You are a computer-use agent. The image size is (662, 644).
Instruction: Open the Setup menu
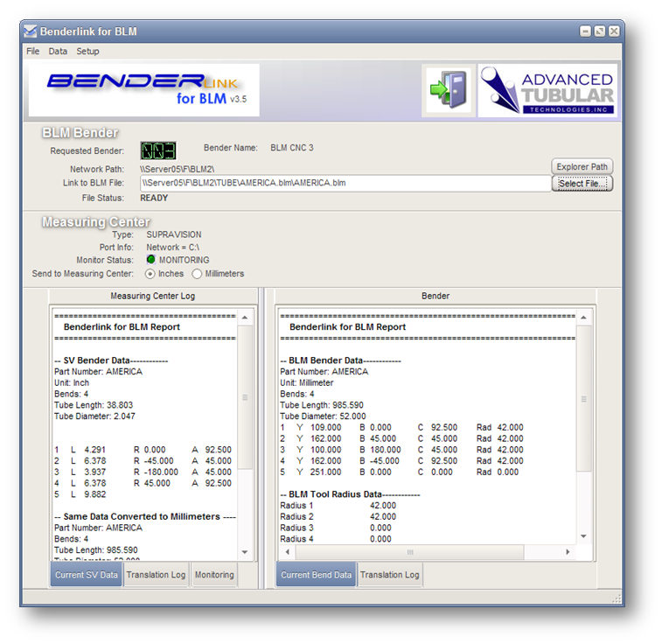click(x=87, y=52)
